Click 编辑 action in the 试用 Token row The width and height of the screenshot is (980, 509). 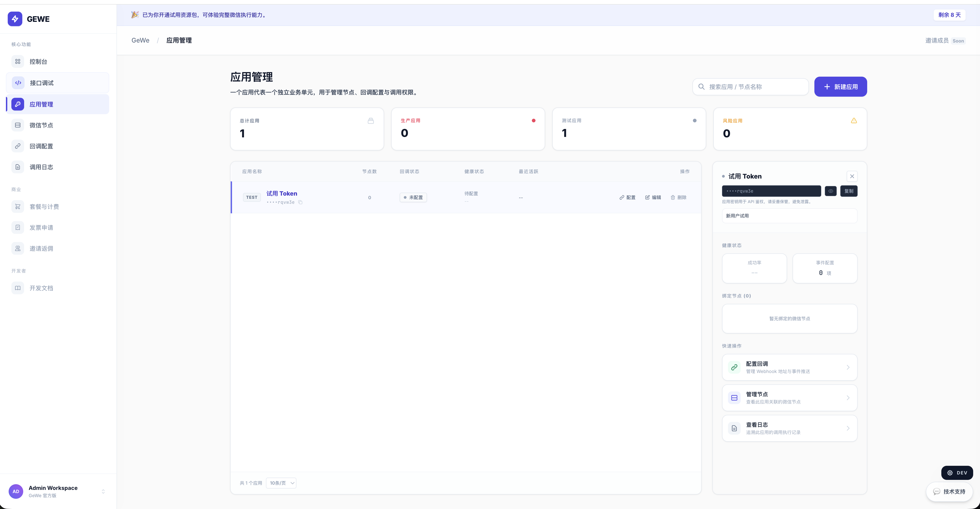point(653,197)
